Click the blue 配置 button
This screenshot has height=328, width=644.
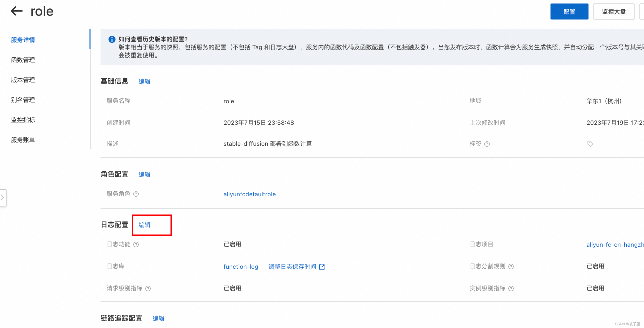[569, 11]
